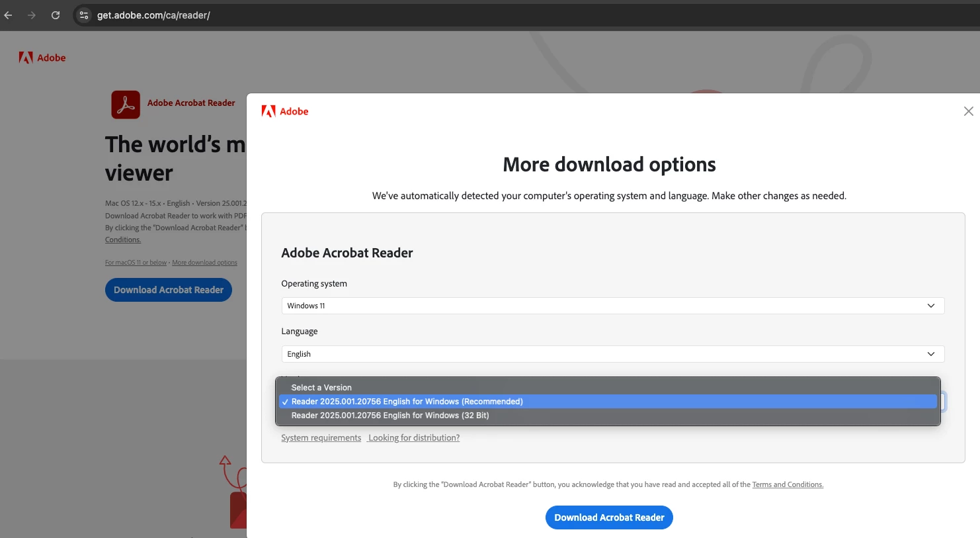Open the System requirements link
980x538 pixels.
tap(321, 438)
